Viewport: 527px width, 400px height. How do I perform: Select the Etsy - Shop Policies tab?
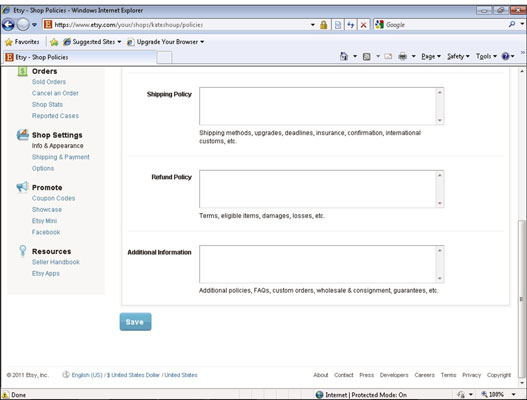coord(80,57)
